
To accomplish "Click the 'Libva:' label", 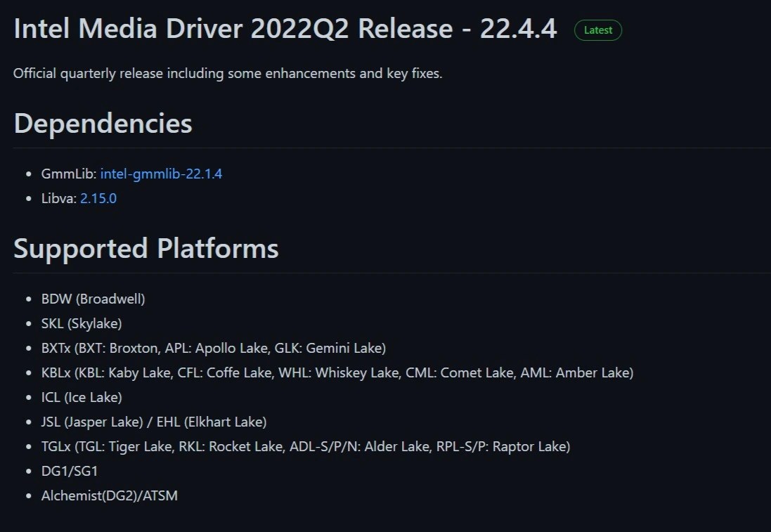I will pyautogui.click(x=59, y=199).
